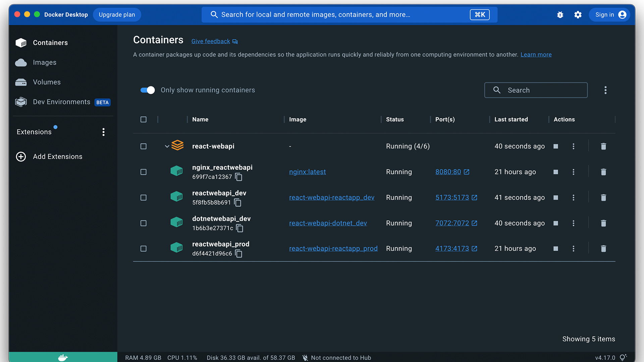Screen dimensions: 644x362
Task: Click the 'RAM 4.89 GB' status entry
Action: click(143, 358)
